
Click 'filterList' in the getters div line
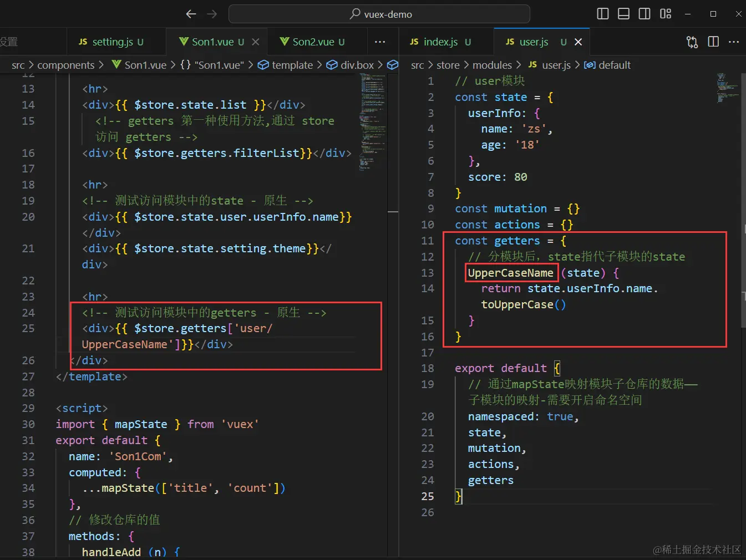(266, 153)
